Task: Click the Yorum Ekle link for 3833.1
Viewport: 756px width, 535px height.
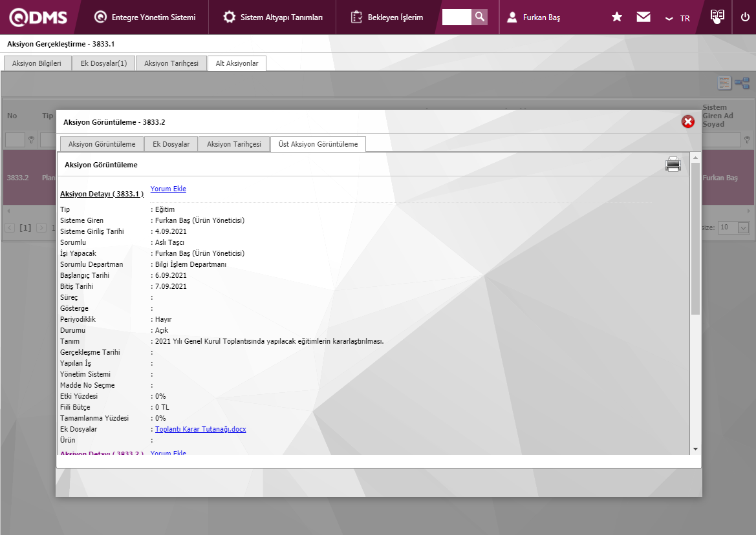Action: coord(168,189)
